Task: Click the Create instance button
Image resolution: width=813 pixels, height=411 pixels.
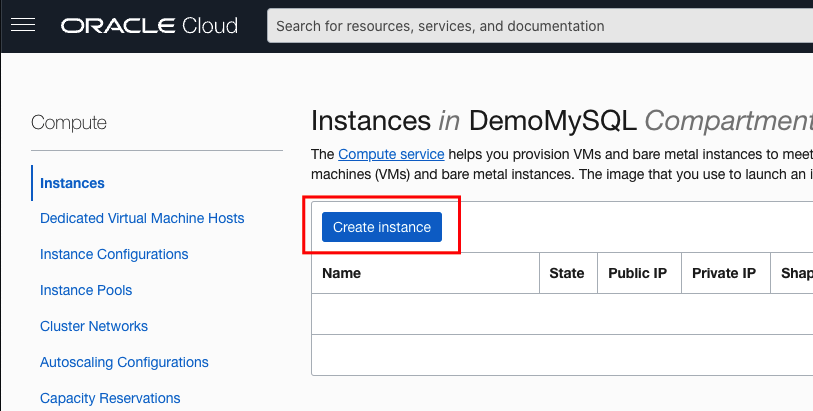Action: (x=382, y=227)
